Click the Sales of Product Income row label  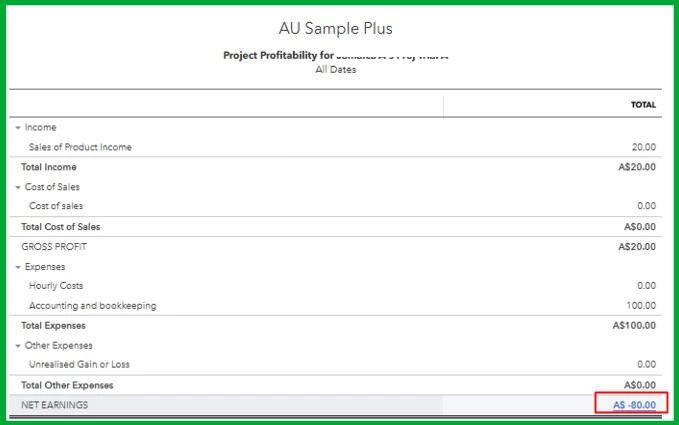pyautogui.click(x=80, y=147)
